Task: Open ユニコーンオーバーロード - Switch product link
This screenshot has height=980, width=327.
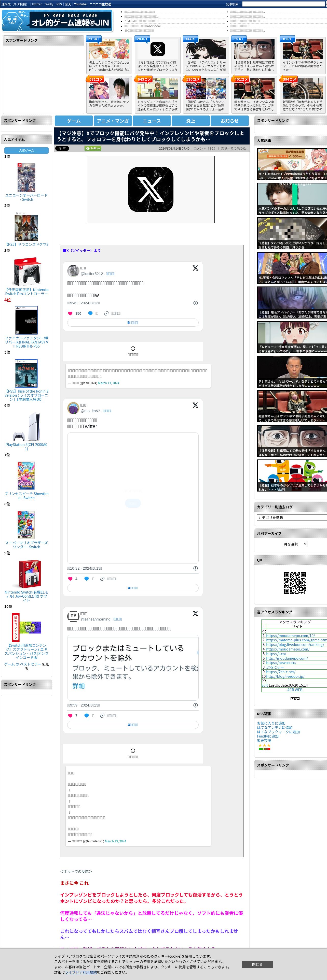Action: [x=26, y=197]
